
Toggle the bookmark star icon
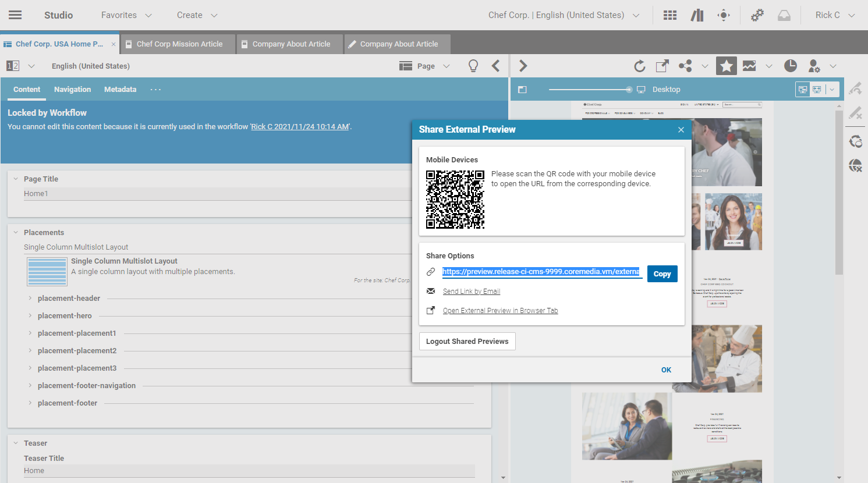tap(727, 66)
